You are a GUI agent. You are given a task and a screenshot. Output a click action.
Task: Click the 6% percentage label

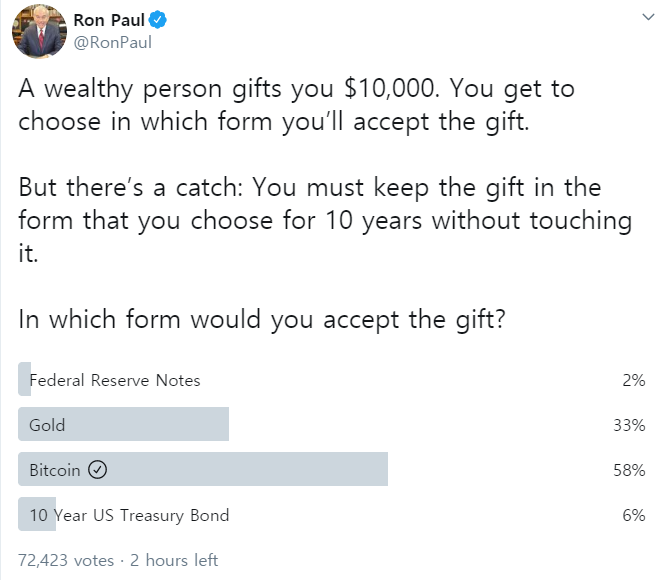coord(634,515)
